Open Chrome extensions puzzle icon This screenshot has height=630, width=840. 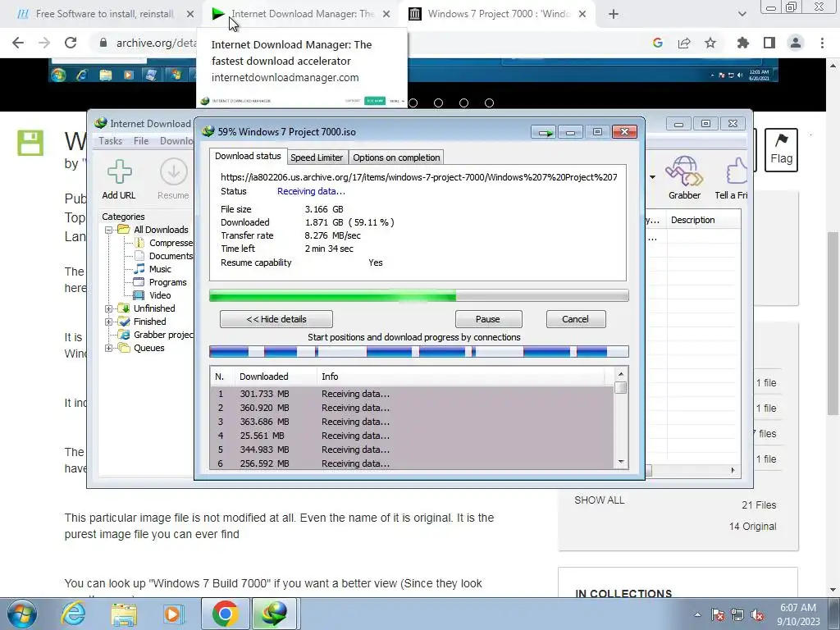742,43
